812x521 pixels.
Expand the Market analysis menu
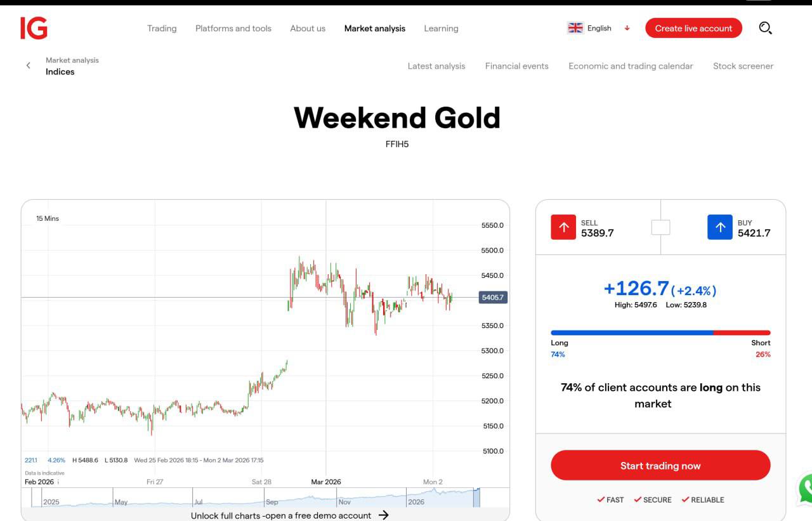pyautogui.click(x=375, y=28)
